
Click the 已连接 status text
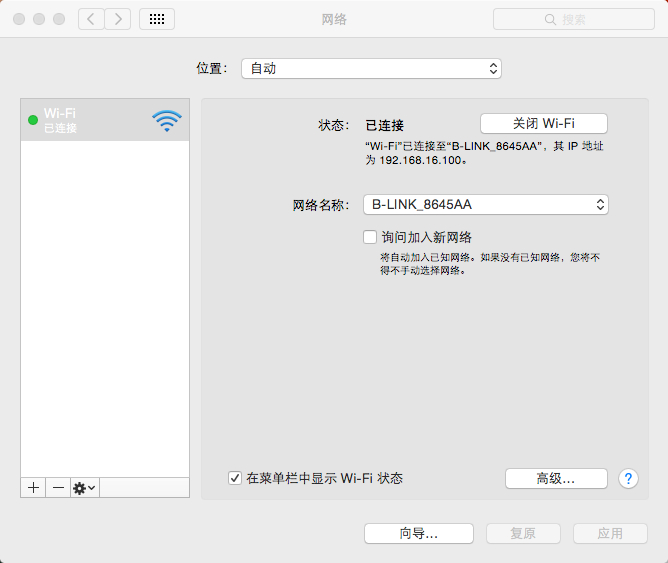(x=384, y=125)
